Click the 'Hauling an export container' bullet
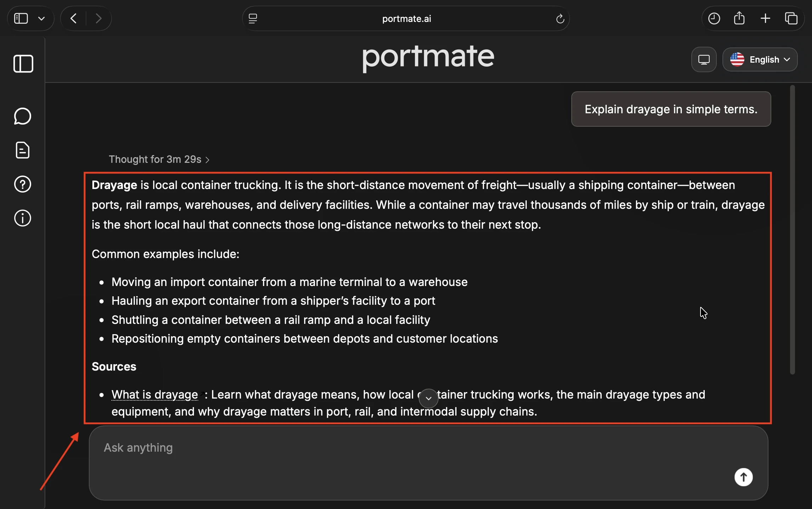 click(273, 301)
